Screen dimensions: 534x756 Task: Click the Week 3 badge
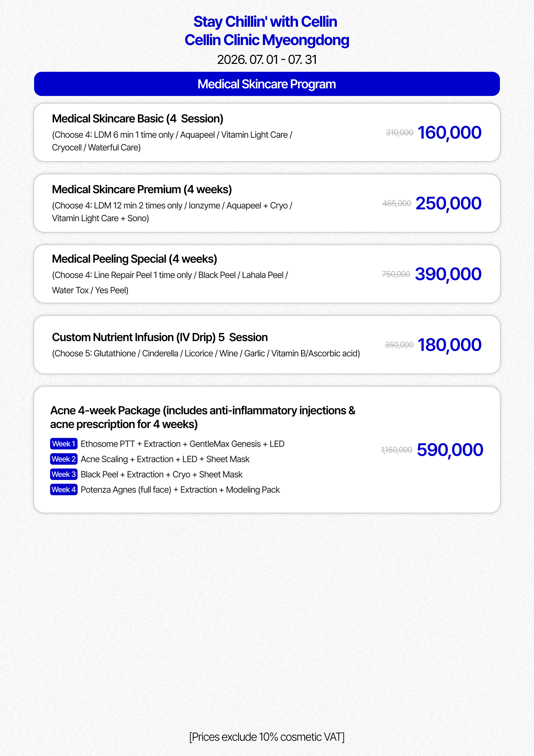coord(64,474)
